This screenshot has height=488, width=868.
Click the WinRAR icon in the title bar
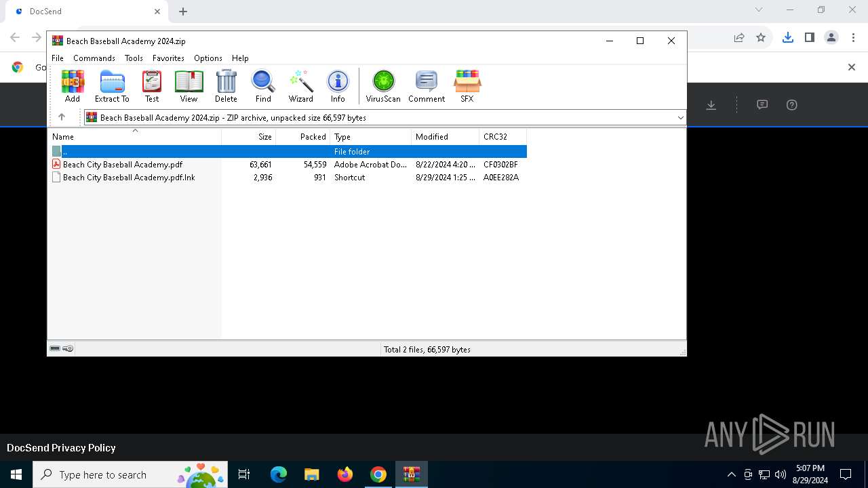tap(58, 41)
